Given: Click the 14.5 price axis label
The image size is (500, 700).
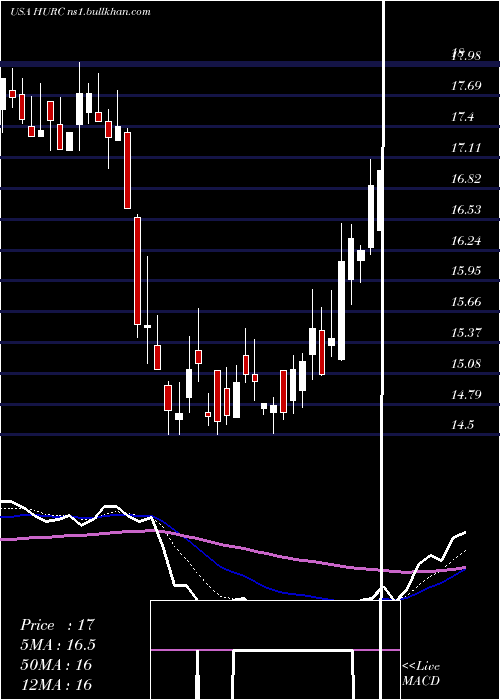Looking at the screenshot, I should [462, 425].
